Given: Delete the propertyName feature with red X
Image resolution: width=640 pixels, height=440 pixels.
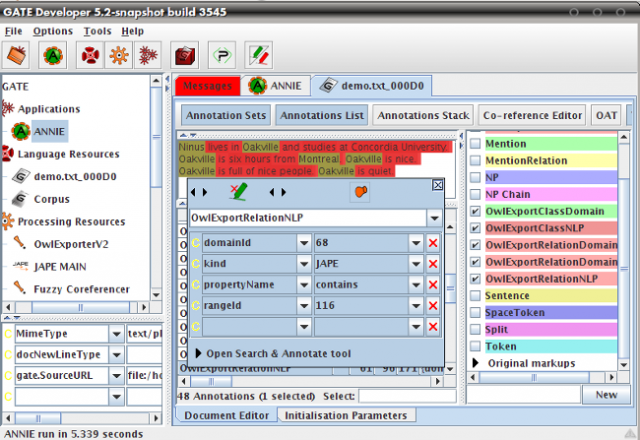Looking at the screenshot, I should point(433,284).
